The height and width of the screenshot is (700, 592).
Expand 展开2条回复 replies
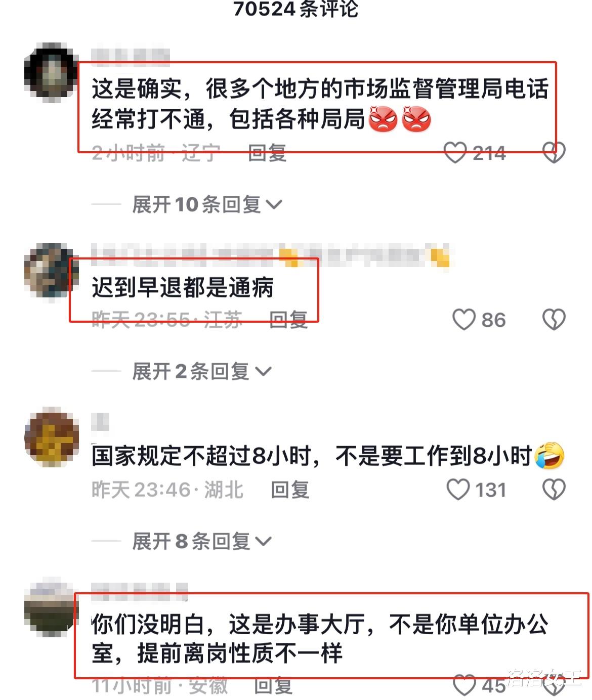[x=202, y=372]
